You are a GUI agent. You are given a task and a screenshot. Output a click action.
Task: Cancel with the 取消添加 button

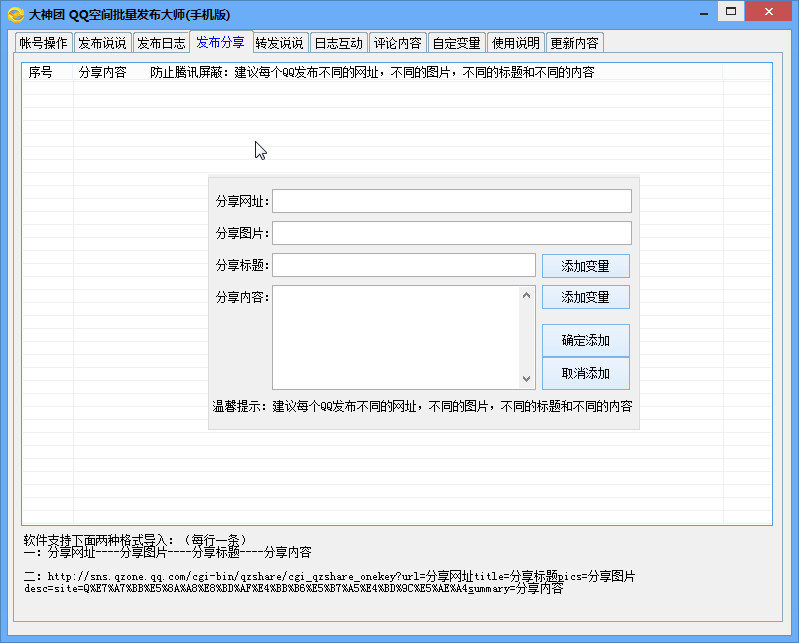pyautogui.click(x=585, y=373)
